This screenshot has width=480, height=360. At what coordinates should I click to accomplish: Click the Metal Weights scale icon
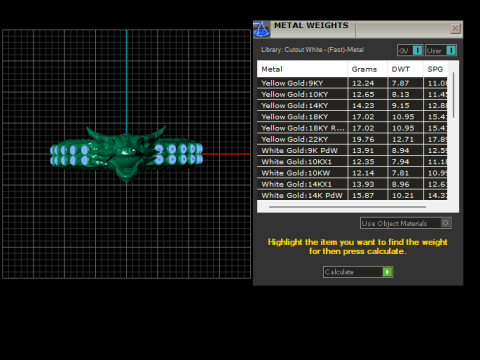(x=261, y=29)
